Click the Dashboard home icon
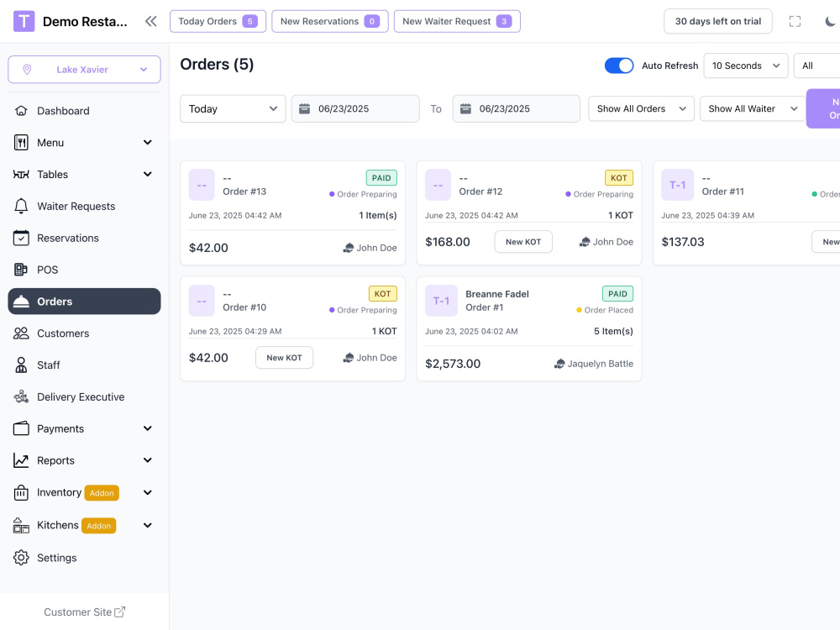840x630 pixels. pyautogui.click(x=21, y=111)
